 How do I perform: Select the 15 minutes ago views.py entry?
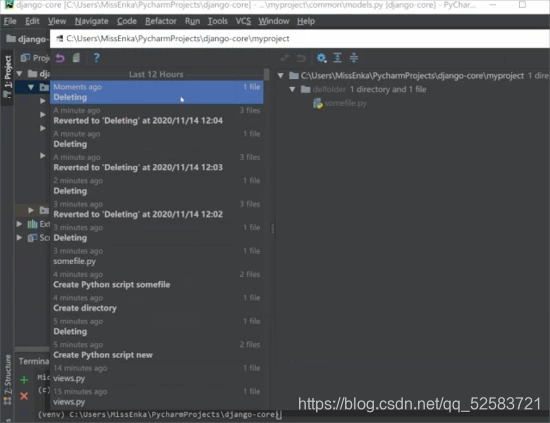156,397
